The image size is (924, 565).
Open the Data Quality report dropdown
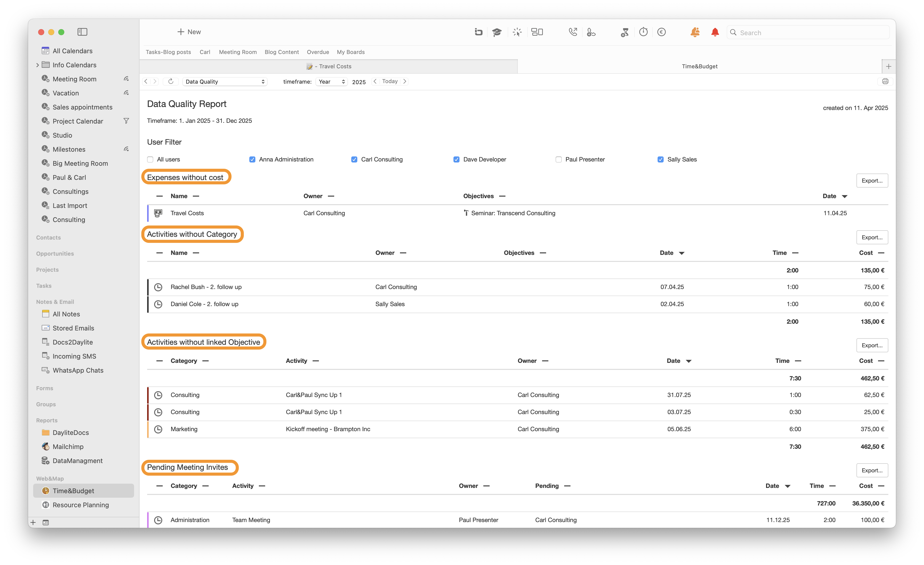click(x=225, y=81)
